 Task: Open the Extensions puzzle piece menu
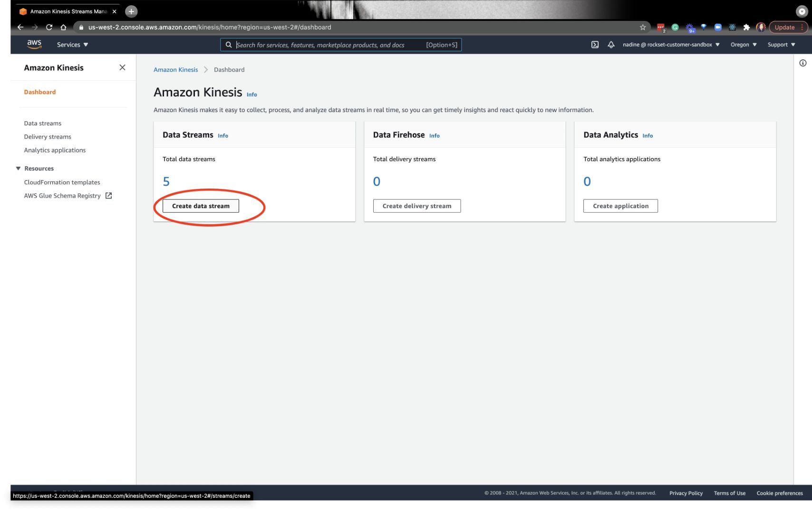coord(746,27)
